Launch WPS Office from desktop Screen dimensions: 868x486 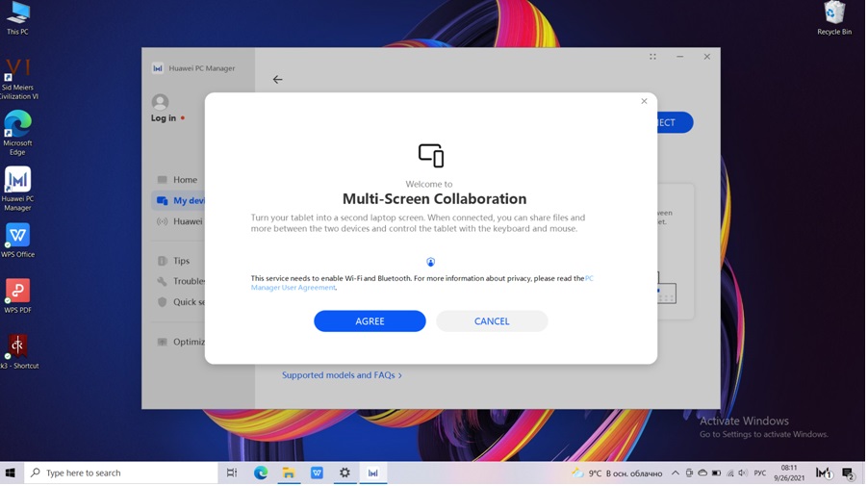pos(17,240)
